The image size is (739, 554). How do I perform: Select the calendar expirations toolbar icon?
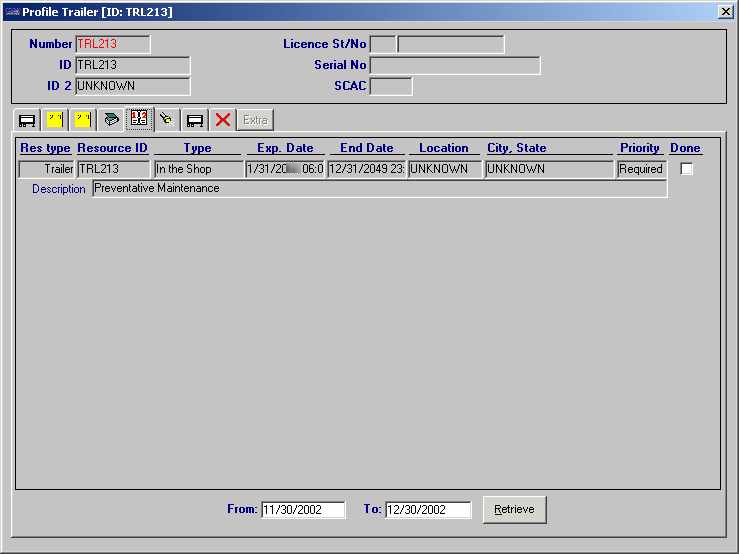(x=139, y=120)
